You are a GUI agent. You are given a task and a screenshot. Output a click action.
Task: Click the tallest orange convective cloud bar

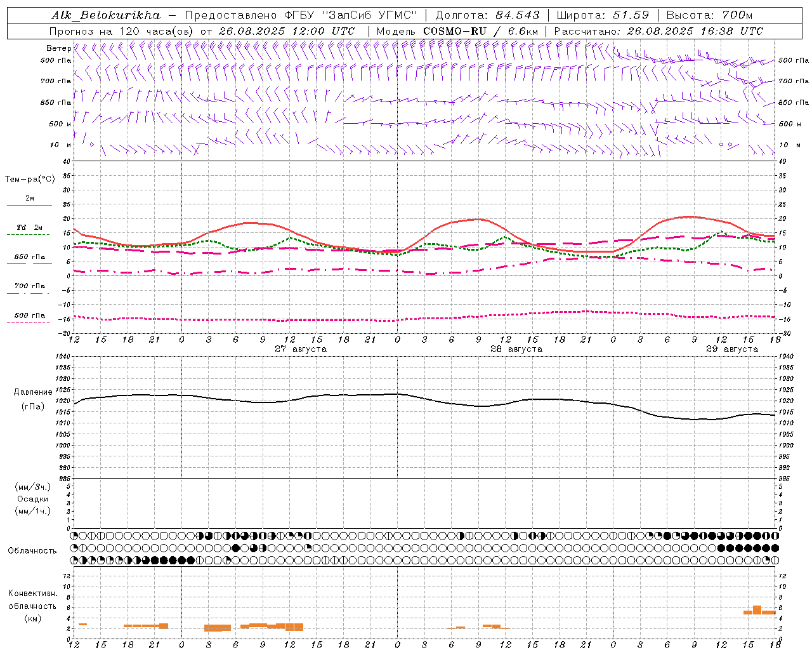(757, 610)
